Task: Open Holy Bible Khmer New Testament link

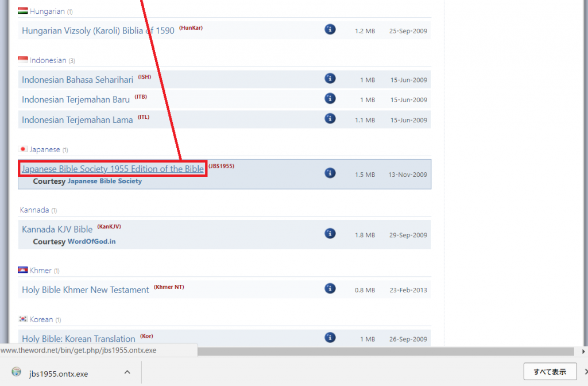Action: point(86,290)
